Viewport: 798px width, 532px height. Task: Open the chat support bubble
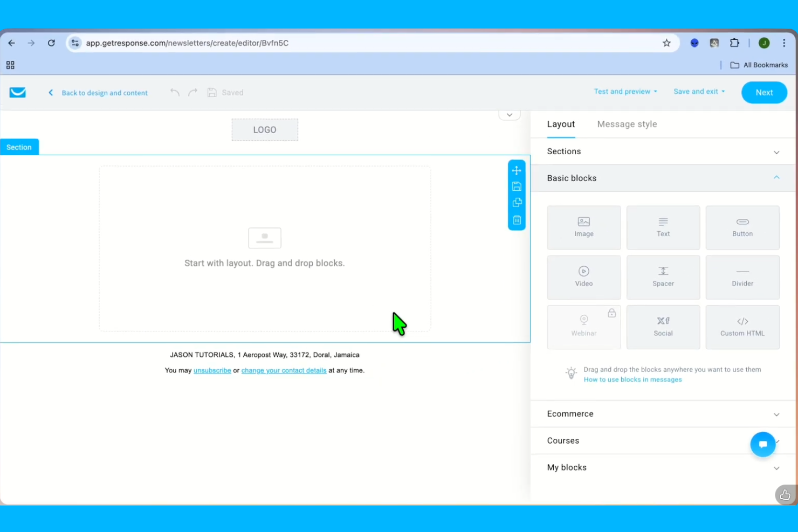click(x=763, y=444)
